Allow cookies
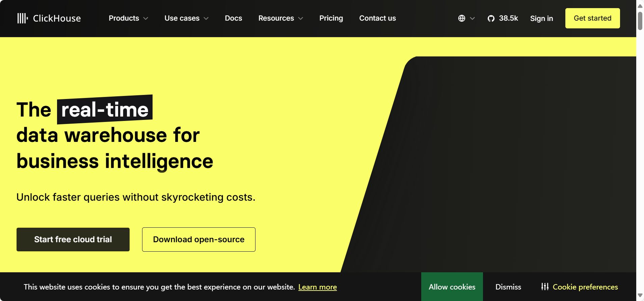This screenshot has width=644, height=301. 452,287
